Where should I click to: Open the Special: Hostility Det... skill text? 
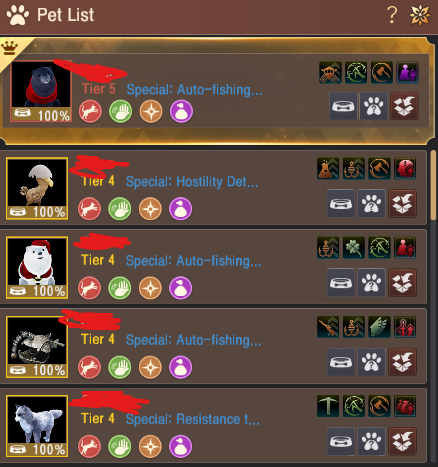click(192, 182)
